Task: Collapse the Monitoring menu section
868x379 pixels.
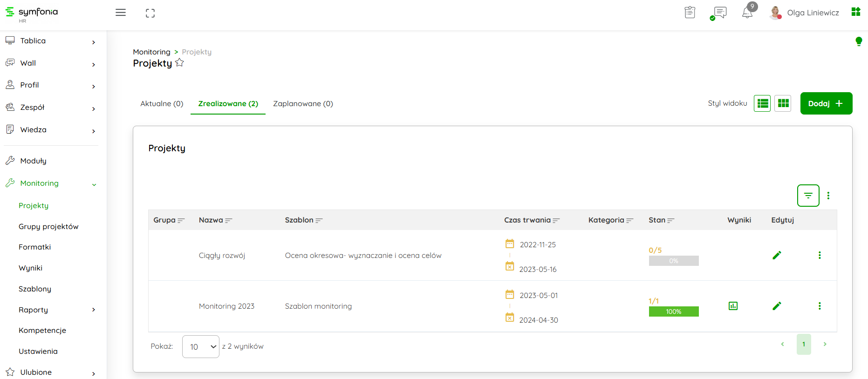Action: 94,184
